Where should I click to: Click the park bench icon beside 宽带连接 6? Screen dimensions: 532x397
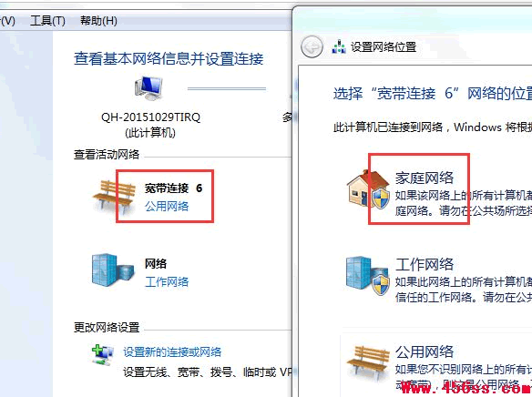coord(114,198)
